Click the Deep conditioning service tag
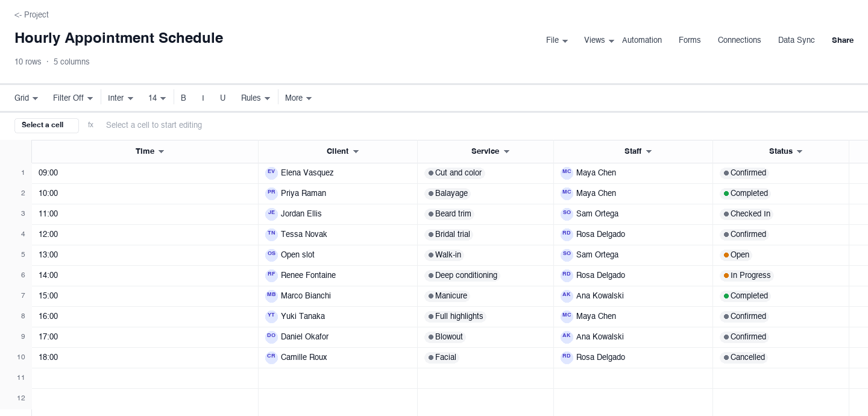This screenshot has width=868, height=416. pyautogui.click(x=462, y=276)
